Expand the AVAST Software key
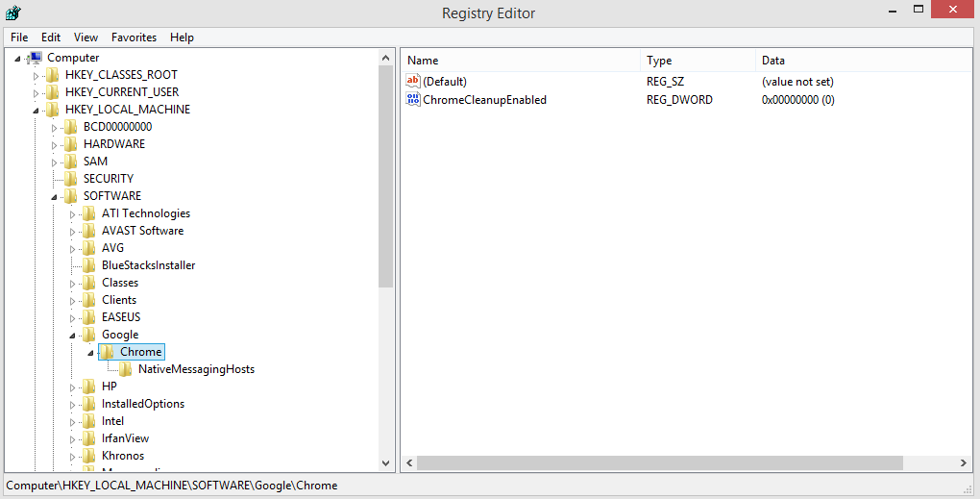 point(72,232)
